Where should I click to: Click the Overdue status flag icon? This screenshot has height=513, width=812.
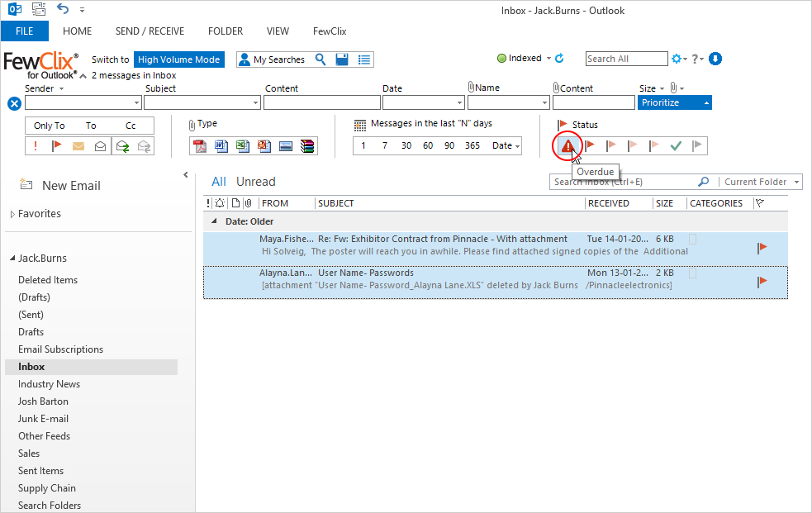pos(567,146)
